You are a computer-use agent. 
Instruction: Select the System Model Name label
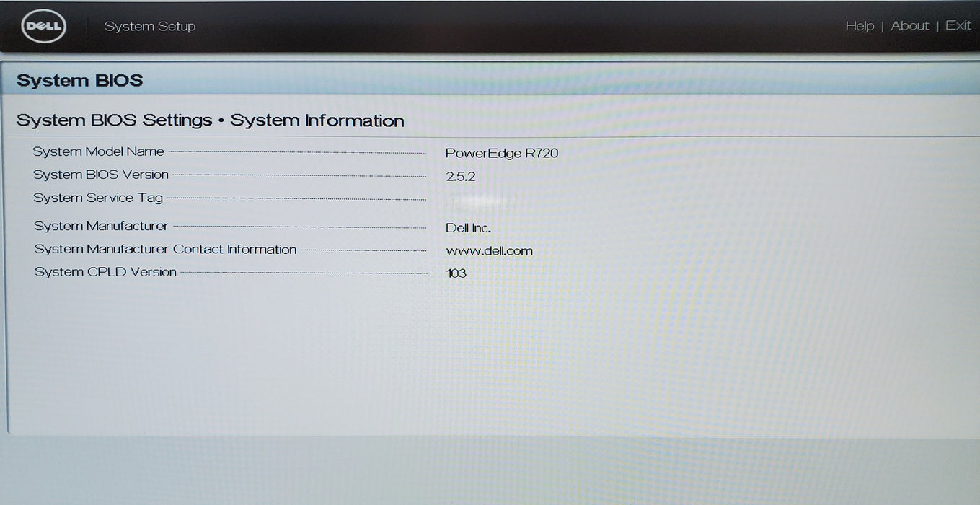click(x=98, y=151)
